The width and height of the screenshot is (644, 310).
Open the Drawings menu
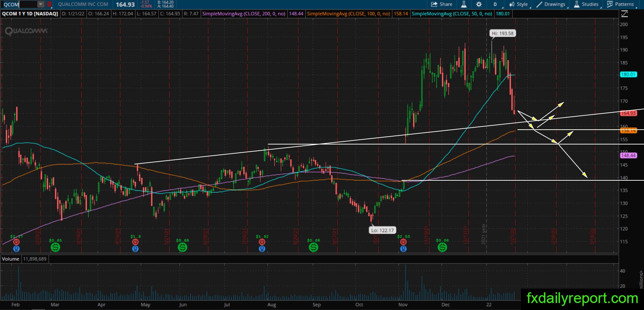coord(551,4)
